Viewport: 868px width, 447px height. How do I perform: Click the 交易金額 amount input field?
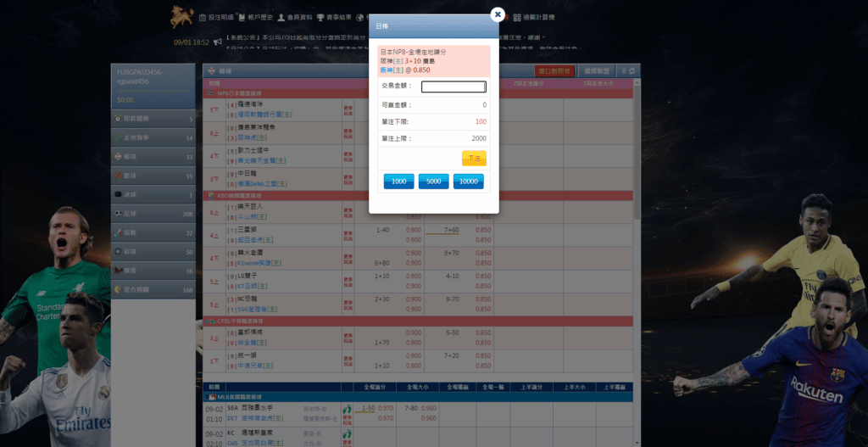coord(453,87)
